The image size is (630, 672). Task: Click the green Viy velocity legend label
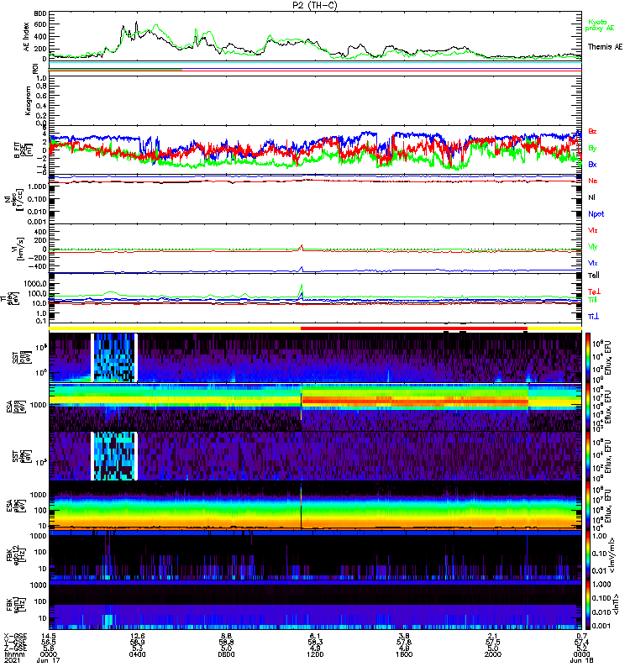593,247
